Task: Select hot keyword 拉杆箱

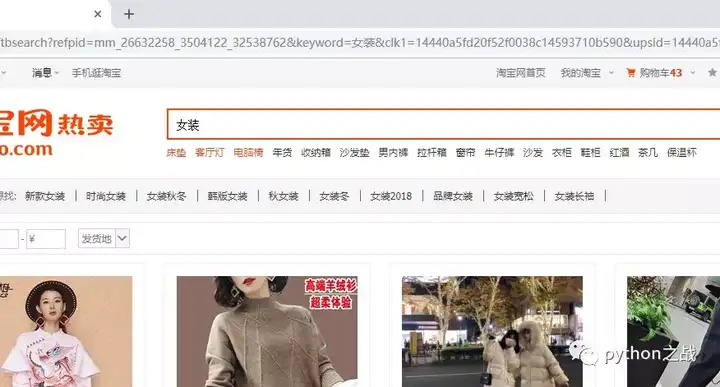Action: point(432,152)
